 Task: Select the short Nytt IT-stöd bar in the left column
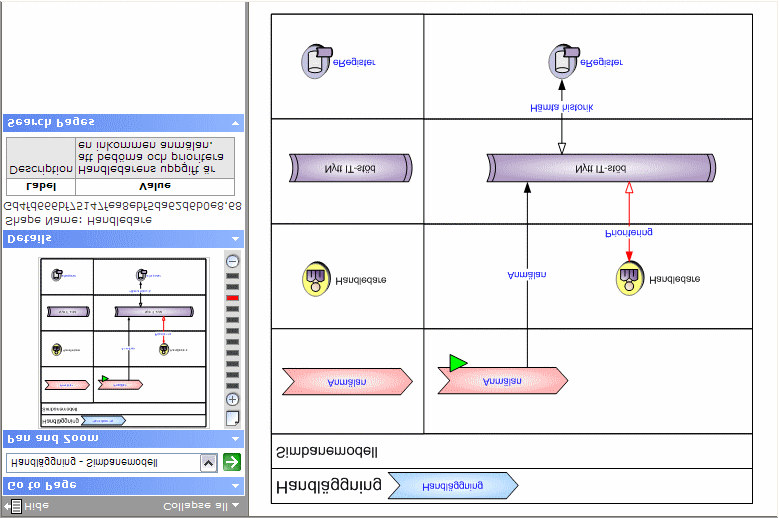click(351, 168)
